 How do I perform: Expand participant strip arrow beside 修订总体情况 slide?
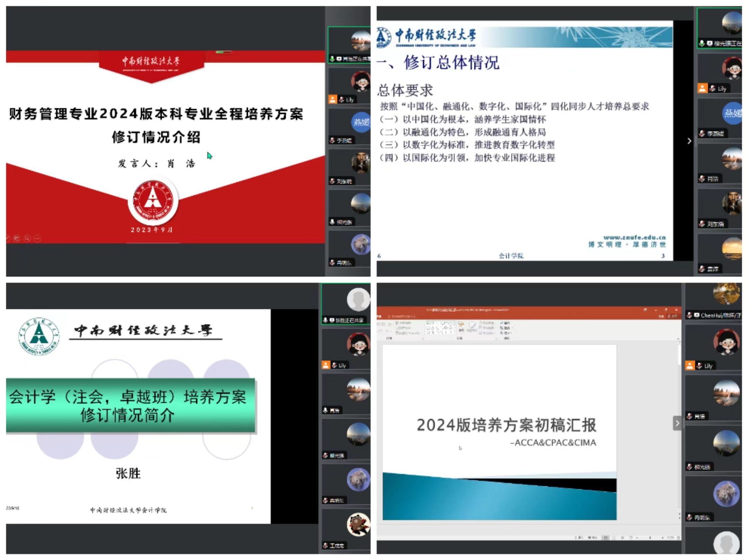point(689,141)
